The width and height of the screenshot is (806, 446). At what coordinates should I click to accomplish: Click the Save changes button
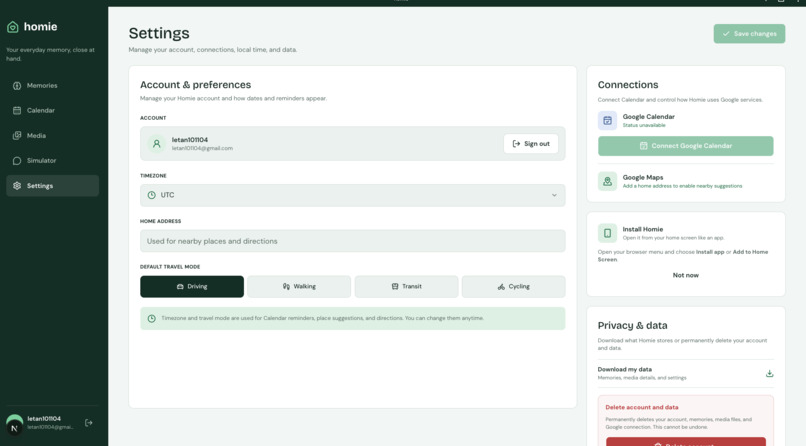[749, 34]
